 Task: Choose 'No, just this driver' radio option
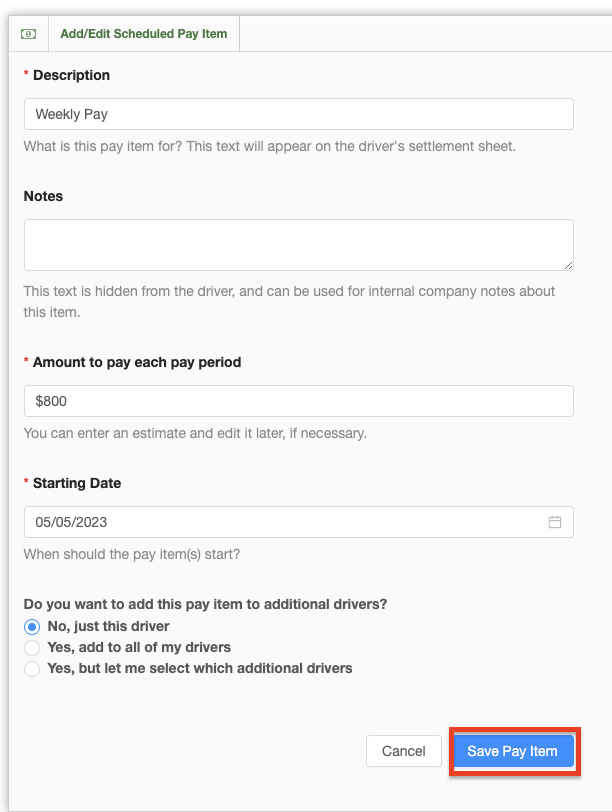pos(32,626)
